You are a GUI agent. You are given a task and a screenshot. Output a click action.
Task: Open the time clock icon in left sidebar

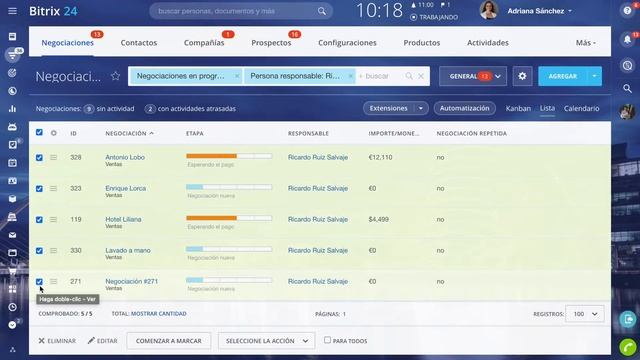[x=12, y=307]
